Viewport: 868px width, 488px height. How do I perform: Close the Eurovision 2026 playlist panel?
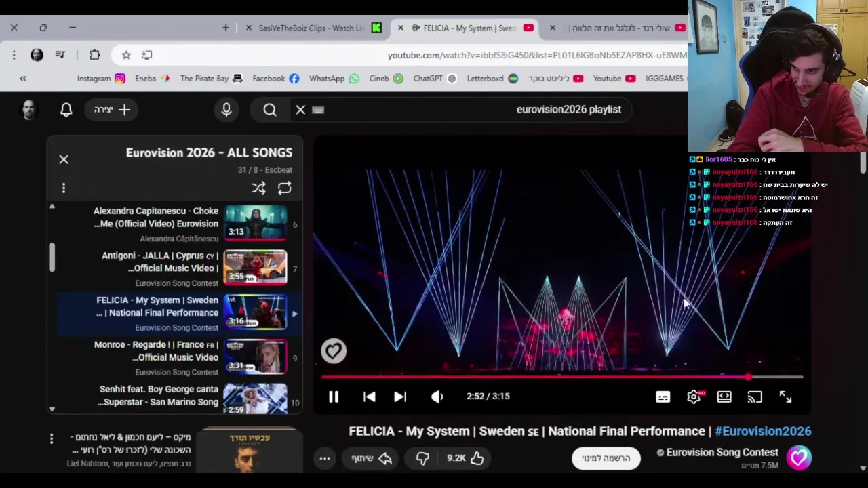[64, 159]
